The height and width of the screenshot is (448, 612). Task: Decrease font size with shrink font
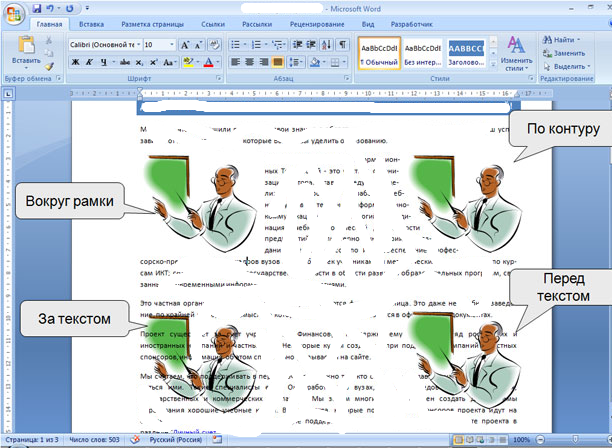[x=198, y=45]
